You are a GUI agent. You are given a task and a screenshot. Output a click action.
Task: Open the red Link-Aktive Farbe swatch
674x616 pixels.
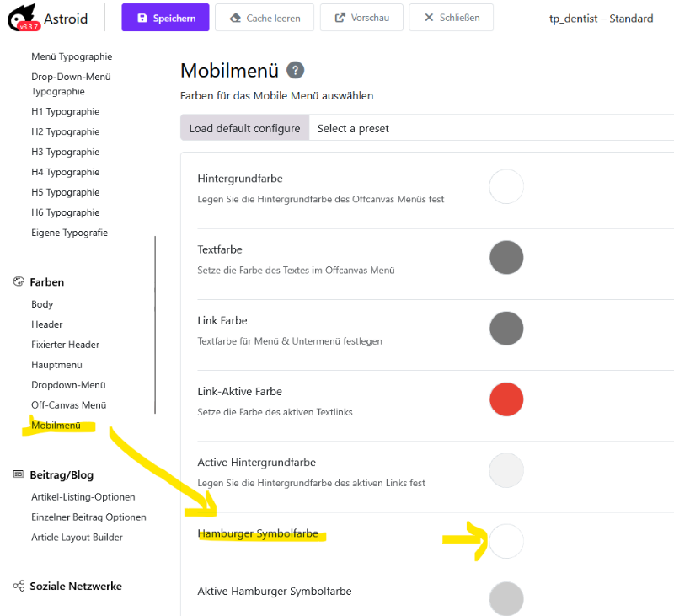[x=506, y=399]
